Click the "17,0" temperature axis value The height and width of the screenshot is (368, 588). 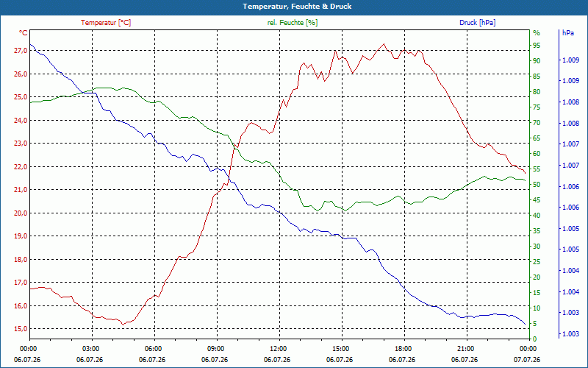21,283
